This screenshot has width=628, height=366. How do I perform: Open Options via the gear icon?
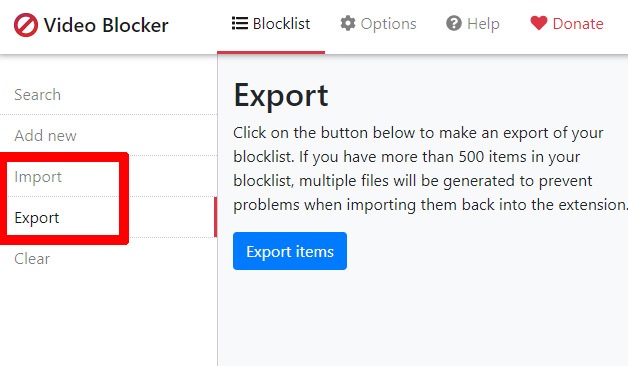pos(348,23)
